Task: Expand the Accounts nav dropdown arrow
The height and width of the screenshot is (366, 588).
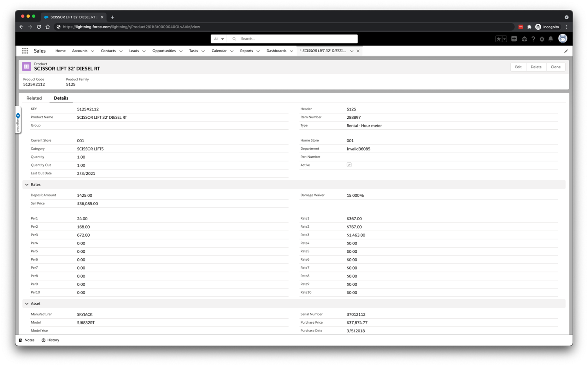Action: [93, 51]
